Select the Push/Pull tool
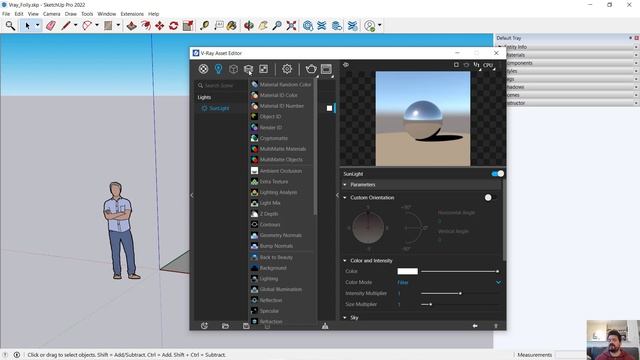 (131, 26)
